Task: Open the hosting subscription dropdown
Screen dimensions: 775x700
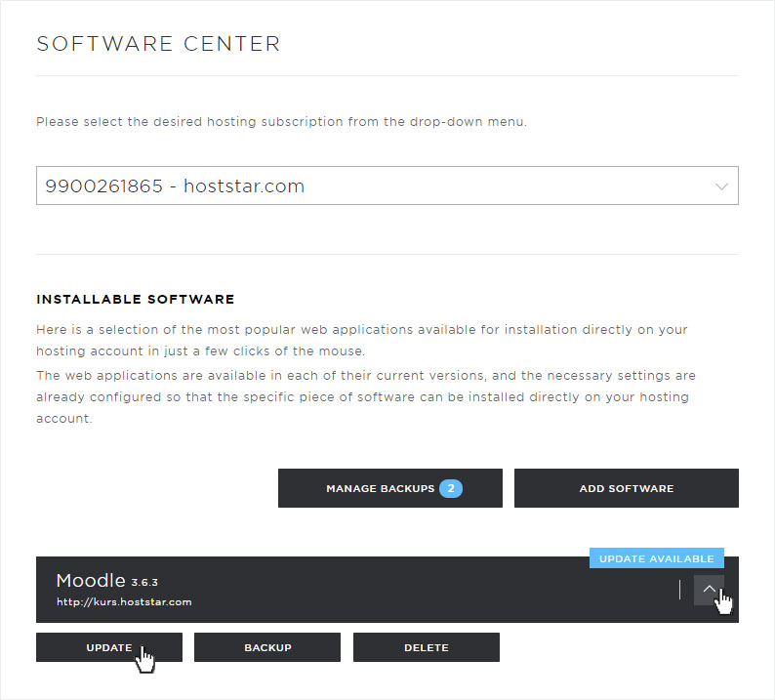Action: tap(387, 185)
